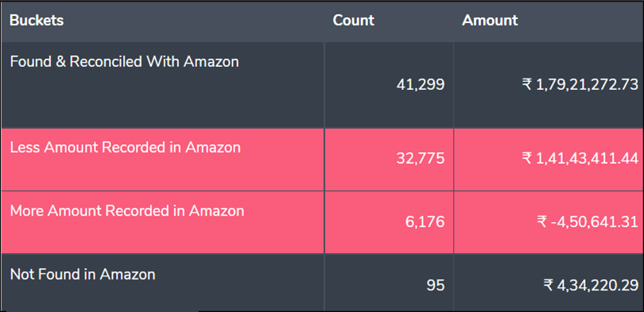This screenshot has height=312, width=644.
Task: Open the Not Found in Amazon bucket
Action: [x=83, y=274]
